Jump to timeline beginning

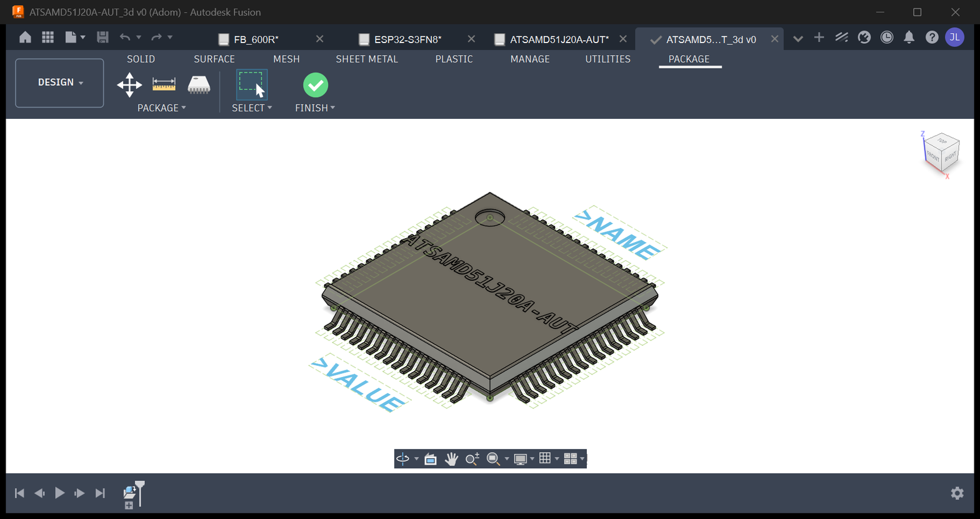[19, 493]
